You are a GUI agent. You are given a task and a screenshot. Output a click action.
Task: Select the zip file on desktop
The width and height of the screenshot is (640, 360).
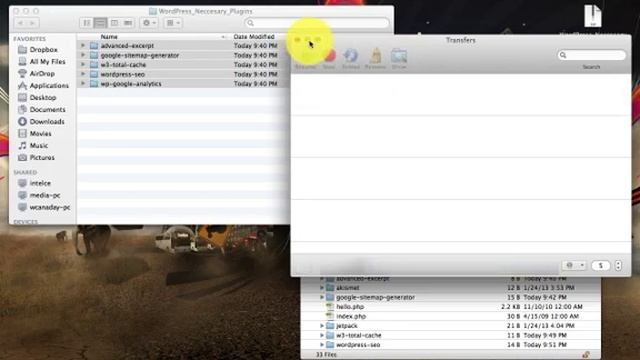coord(593,16)
